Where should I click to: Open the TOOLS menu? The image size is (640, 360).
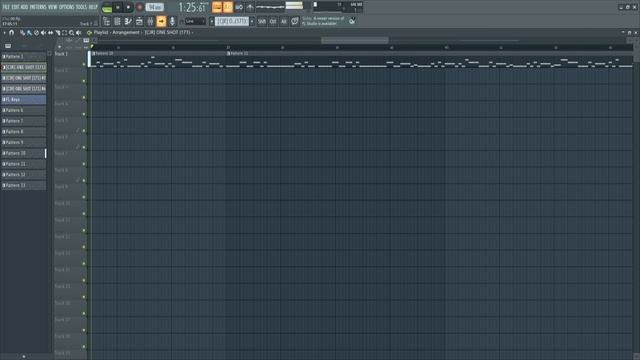(81, 7)
